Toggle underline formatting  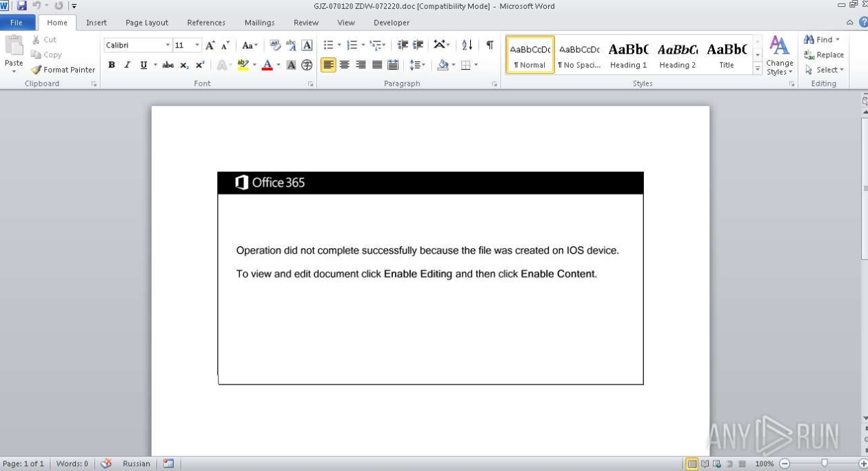[143, 65]
